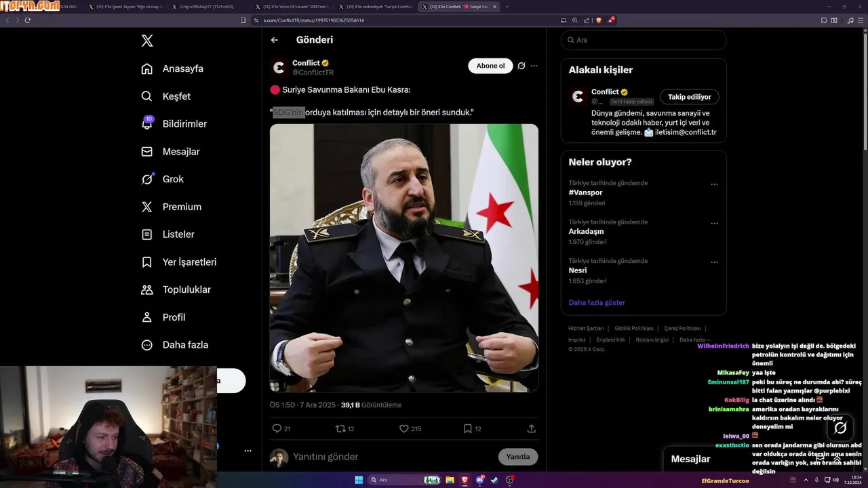Open post's more options menu
The width and height of the screenshot is (868, 488).
click(x=534, y=66)
